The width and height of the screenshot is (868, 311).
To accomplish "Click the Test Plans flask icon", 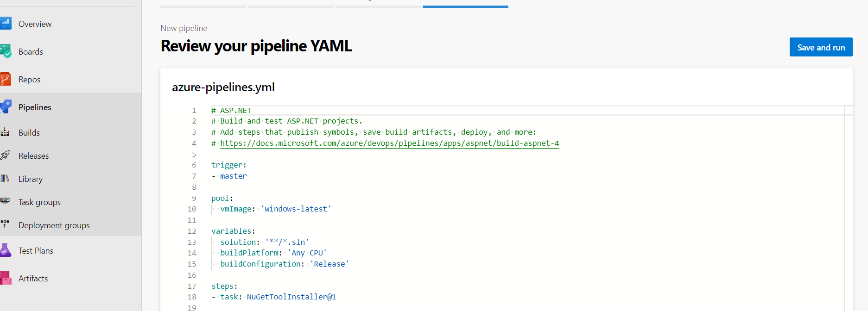I will (x=6, y=250).
